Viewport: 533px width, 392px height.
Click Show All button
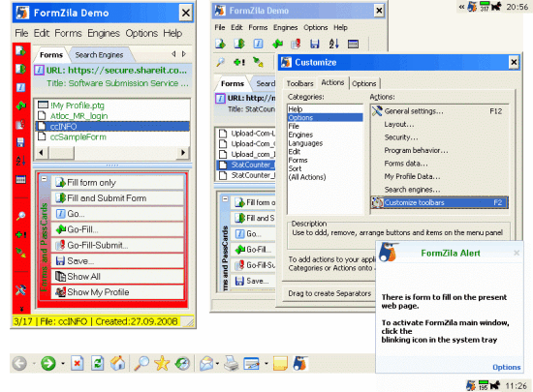tap(117, 276)
